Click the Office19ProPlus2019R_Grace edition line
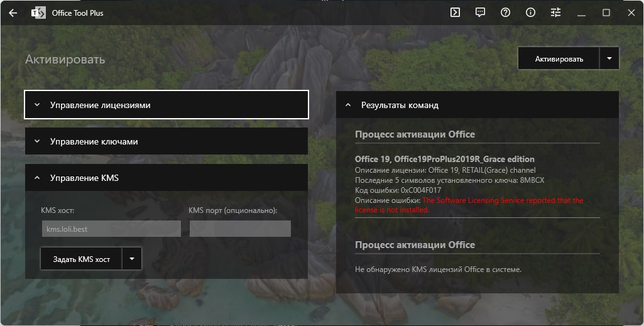 tap(445, 159)
